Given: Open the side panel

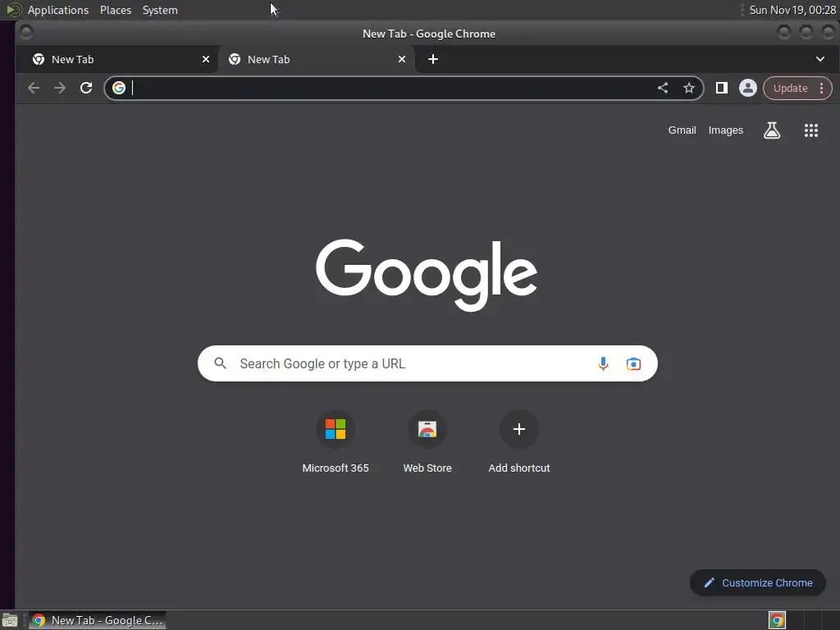Looking at the screenshot, I should pyautogui.click(x=722, y=88).
